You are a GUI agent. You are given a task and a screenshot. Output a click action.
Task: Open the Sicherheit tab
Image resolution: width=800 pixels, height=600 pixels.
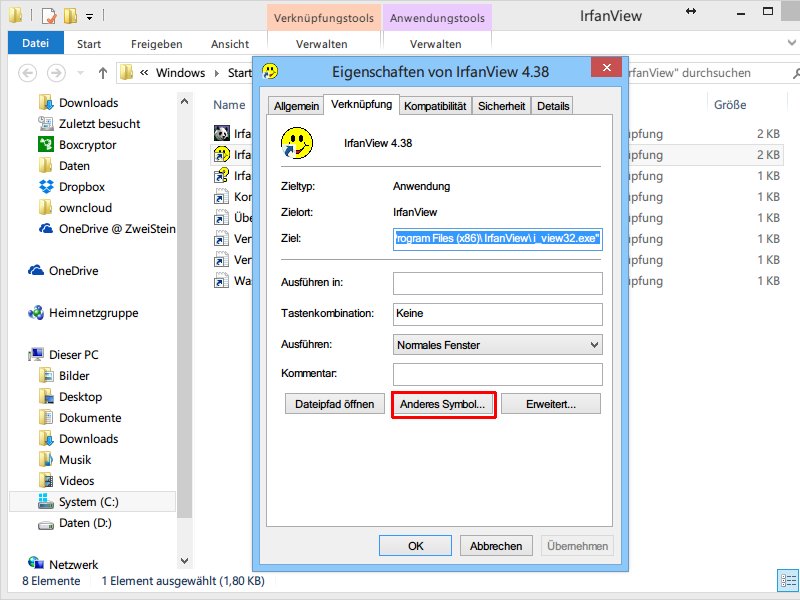[502, 106]
